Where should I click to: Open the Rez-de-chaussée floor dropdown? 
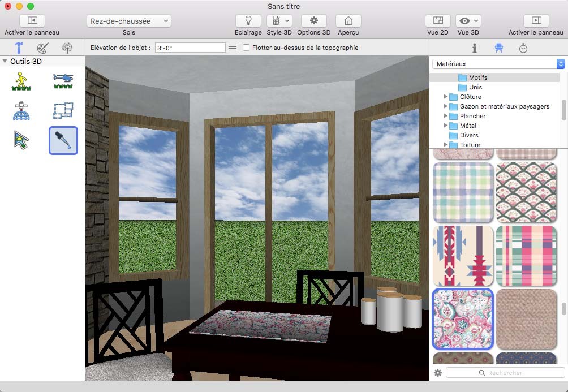click(x=129, y=21)
